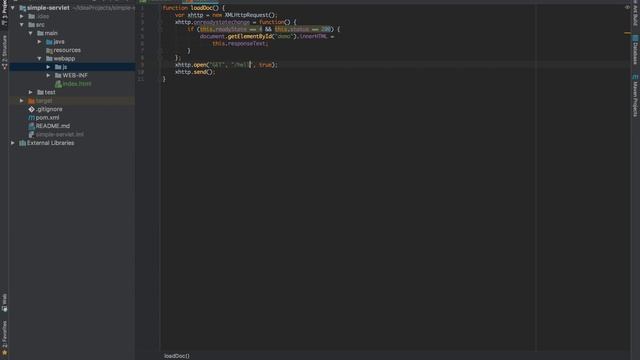Collapse the main folder
The width and height of the screenshot is (640, 360).
pos(31,33)
